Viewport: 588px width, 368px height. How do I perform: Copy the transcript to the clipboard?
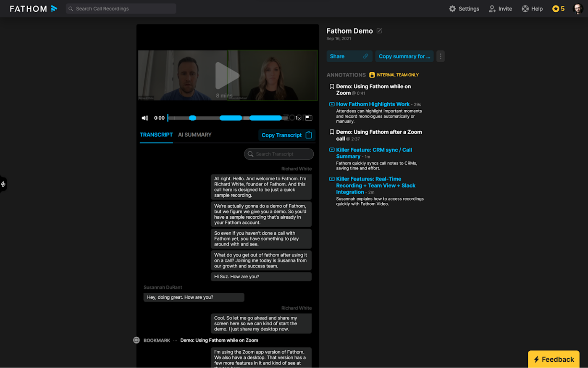pyautogui.click(x=287, y=135)
